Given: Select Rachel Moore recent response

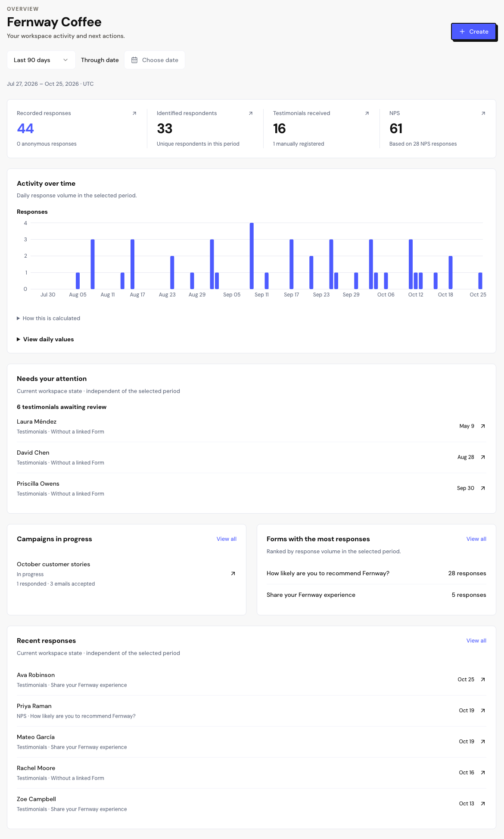Looking at the screenshot, I should point(252,773).
